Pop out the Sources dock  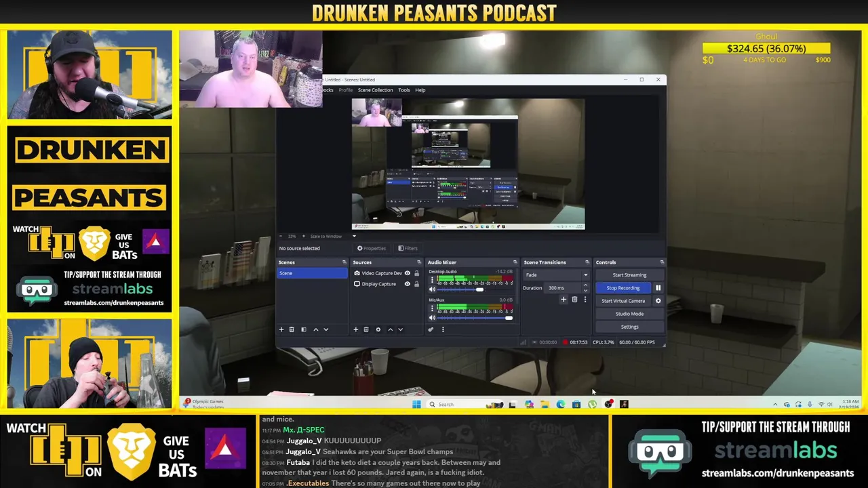[x=419, y=262]
